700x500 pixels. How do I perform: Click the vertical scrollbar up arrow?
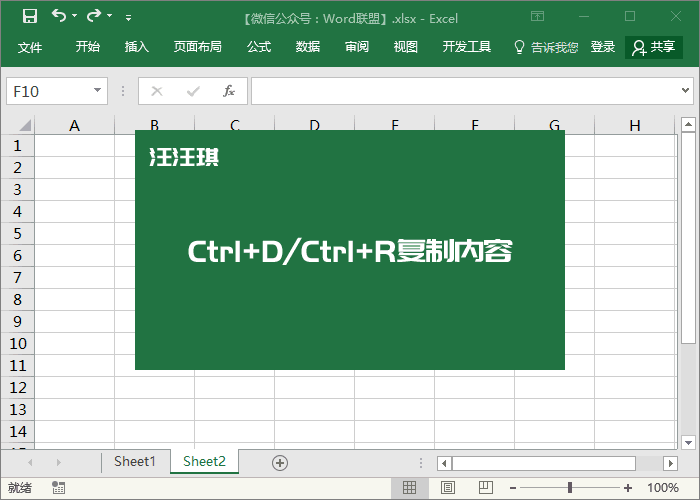(688, 124)
